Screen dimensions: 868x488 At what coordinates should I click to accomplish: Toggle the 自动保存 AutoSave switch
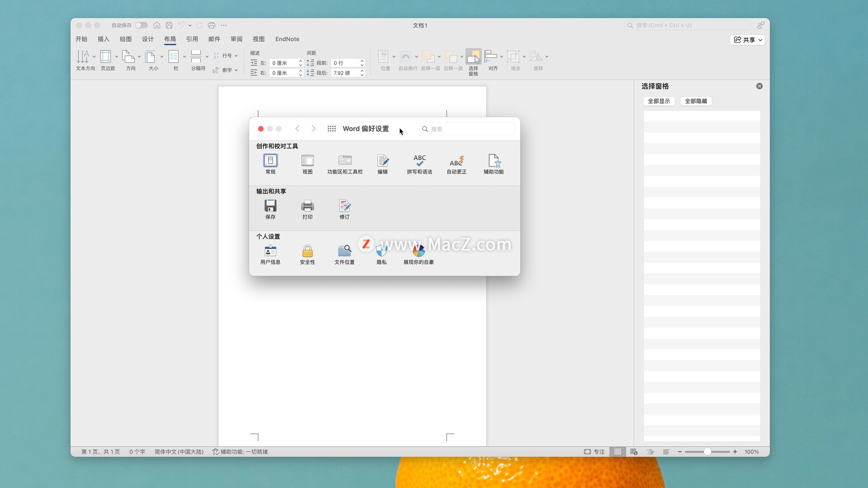pyautogui.click(x=142, y=25)
